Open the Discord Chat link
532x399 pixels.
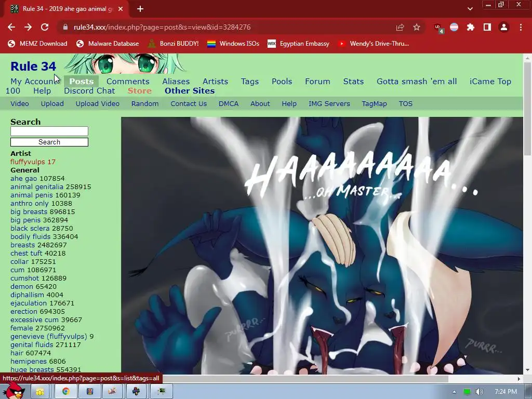89,91
